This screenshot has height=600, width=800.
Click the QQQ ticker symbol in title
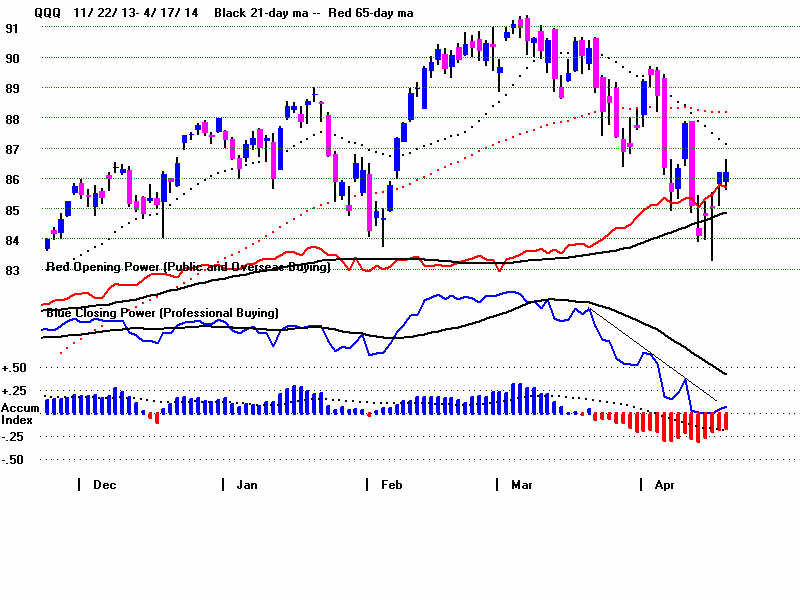coord(47,13)
